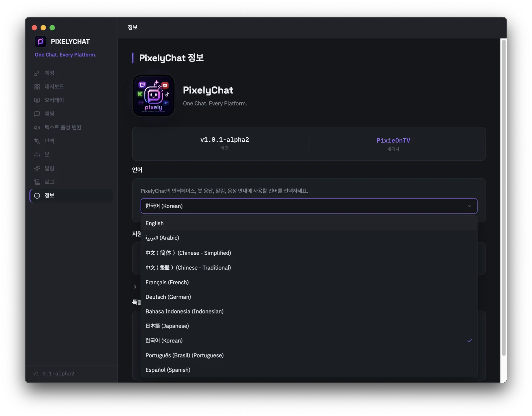532x416 pixels.
Task: Open 텍스트 음성 변환 sidebar item
Action: (x=71, y=128)
